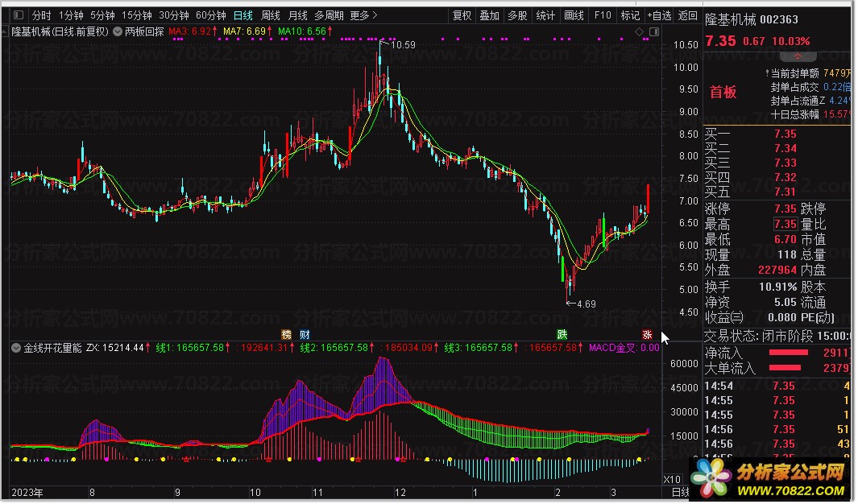Image resolution: width=858 pixels, height=504 pixels.
Task: Click the 财 marker below the chart
Action: pos(305,335)
